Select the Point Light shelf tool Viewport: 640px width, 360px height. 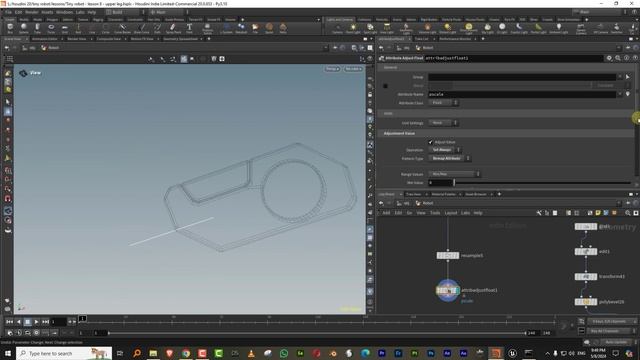point(353,28)
